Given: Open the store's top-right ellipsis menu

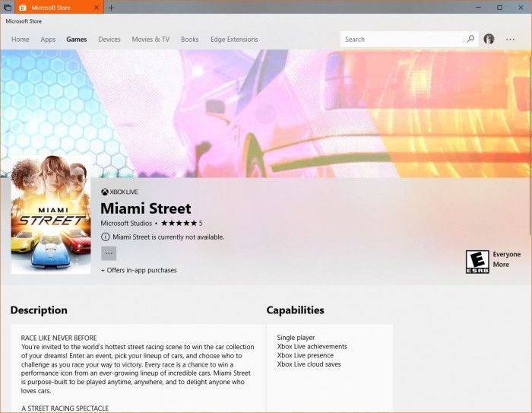Looking at the screenshot, I should click(x=511, y=40).
